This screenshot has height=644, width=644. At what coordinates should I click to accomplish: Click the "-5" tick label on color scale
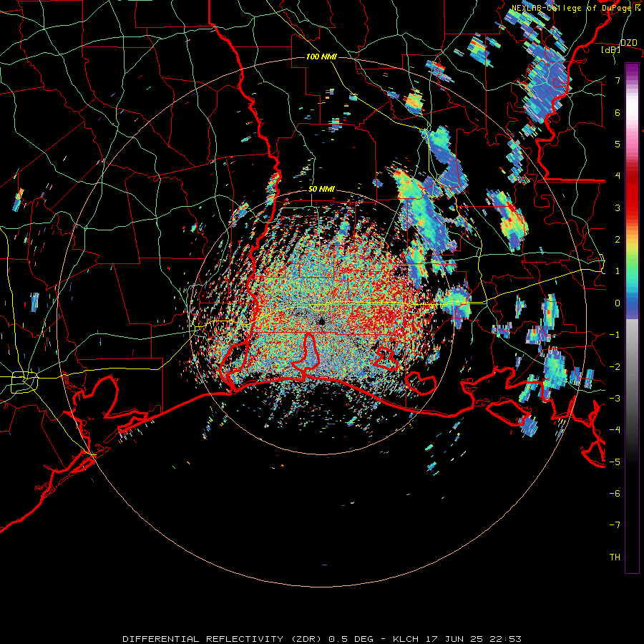coord(615,462)
